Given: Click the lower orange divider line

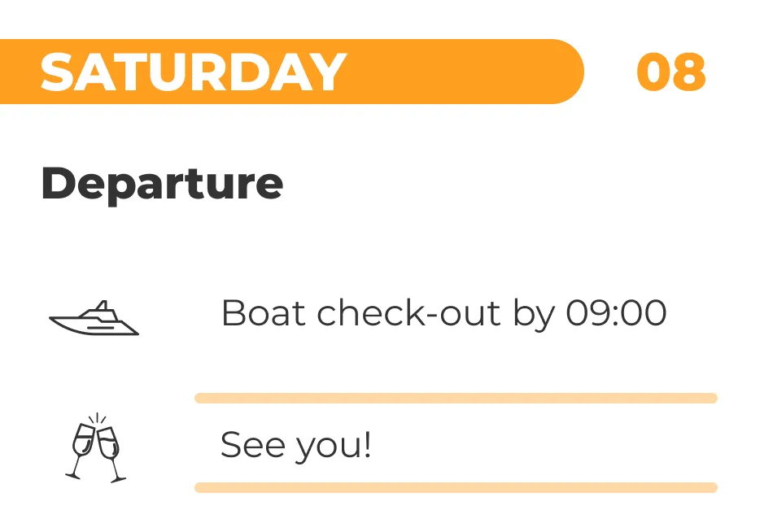Looking at the screenshot, I should coord(456,487).
